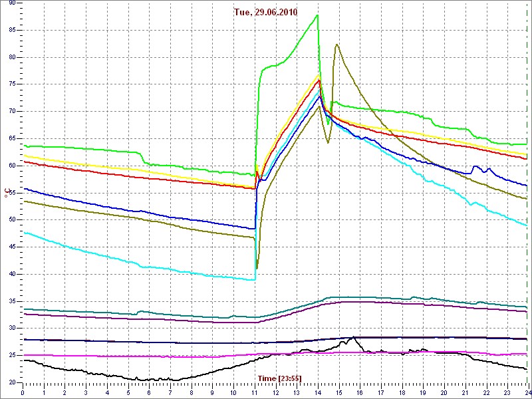Click hour '21' on the time axis
Screen dimensions: 532x399
[465, 393]
